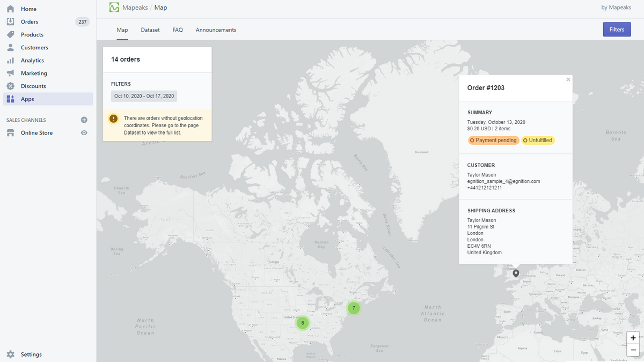
Task: Open the Announcements tab
Action: (216, 30)
